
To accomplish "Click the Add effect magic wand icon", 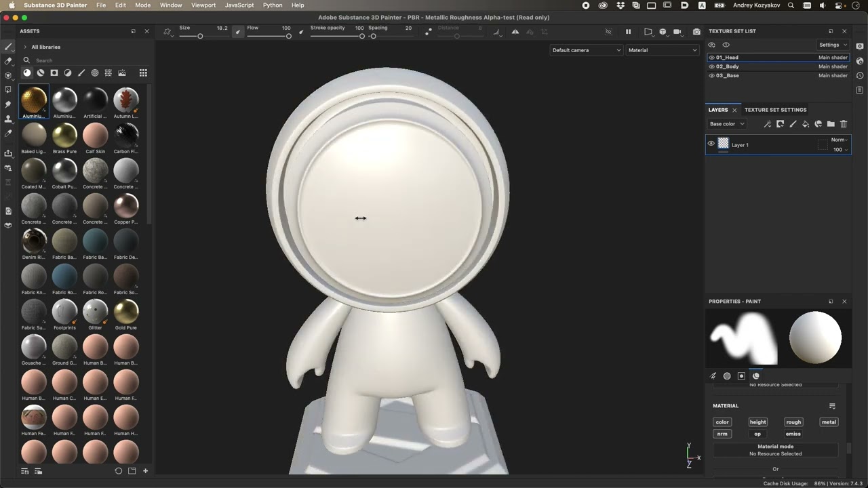I will click(767, 124).
